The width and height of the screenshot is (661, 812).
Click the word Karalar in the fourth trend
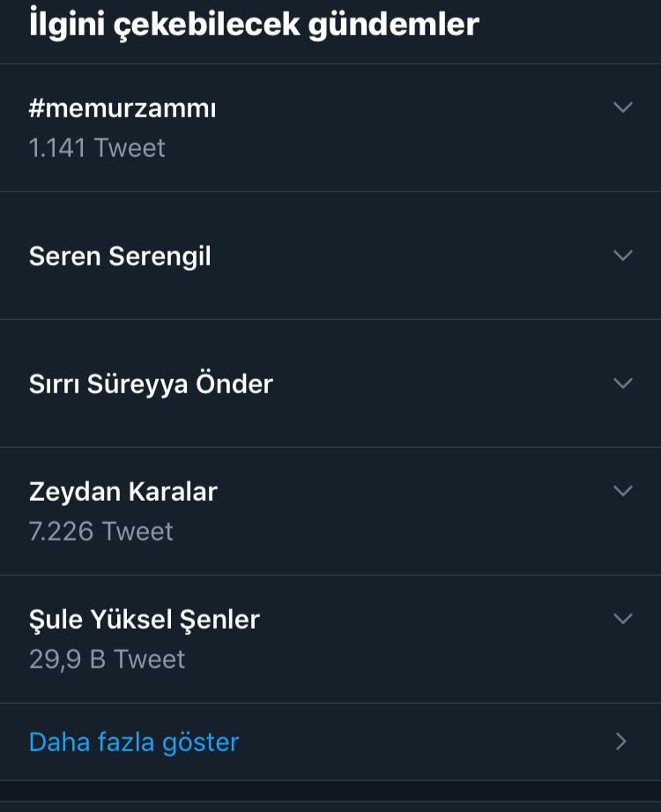(172, 492)
